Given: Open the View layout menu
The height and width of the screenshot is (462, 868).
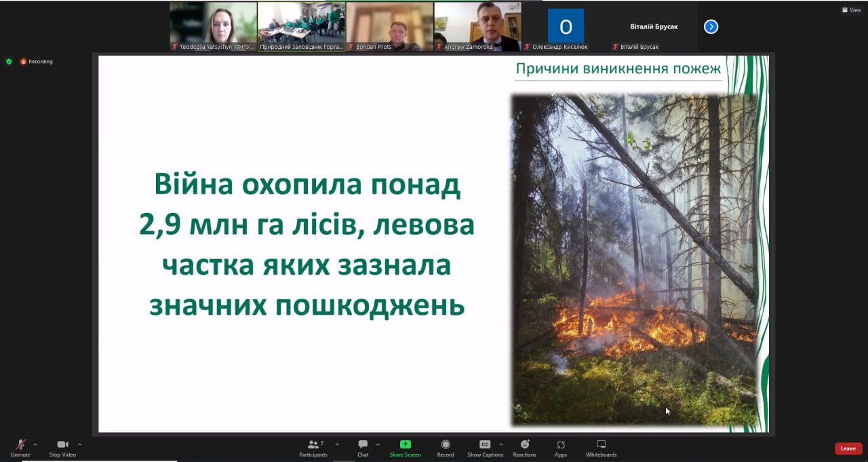Looking at the screenshot, I should [x=851, y=10].
